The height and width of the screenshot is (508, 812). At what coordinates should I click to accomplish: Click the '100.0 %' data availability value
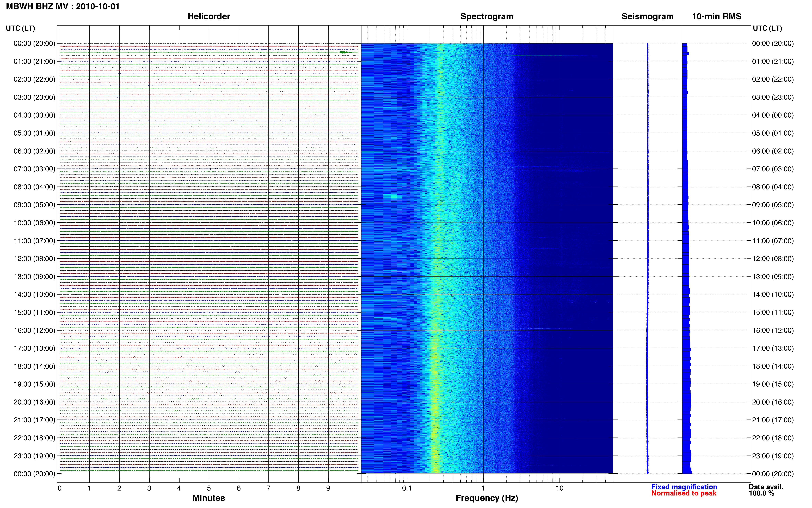point(761,493)
